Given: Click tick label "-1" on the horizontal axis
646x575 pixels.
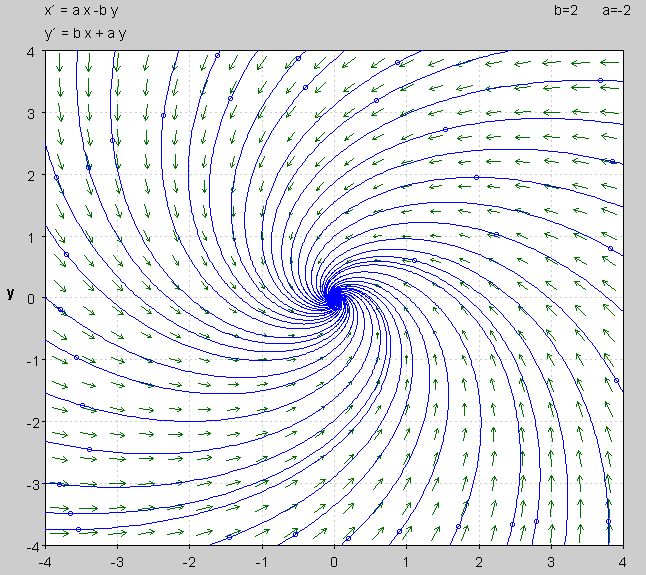Looking at the screenshot, I should click(x=262, y=562).
